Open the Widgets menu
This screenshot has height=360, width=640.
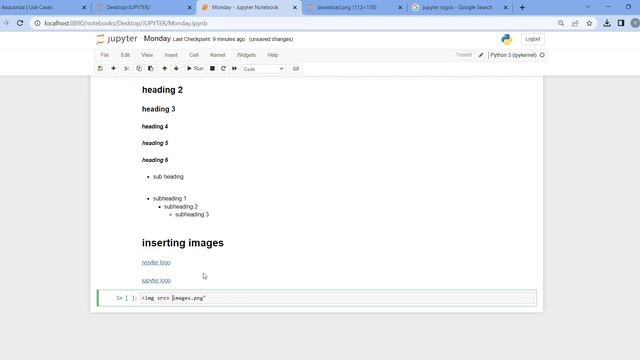[x=246, y=55]
